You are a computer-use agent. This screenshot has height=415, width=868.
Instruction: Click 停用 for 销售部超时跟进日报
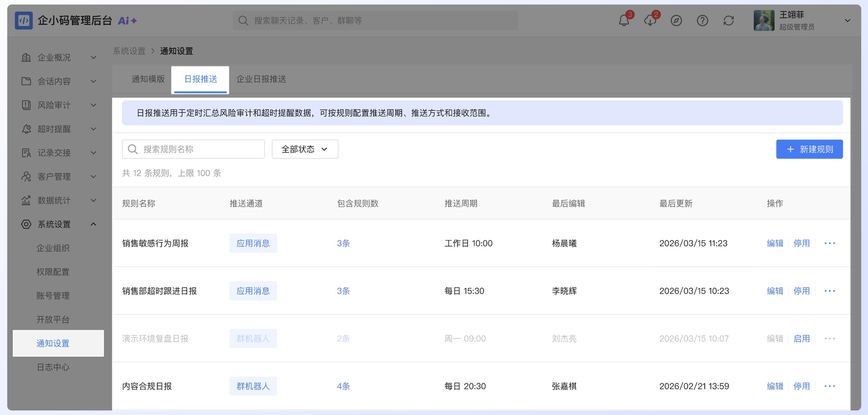coord(801,291)
